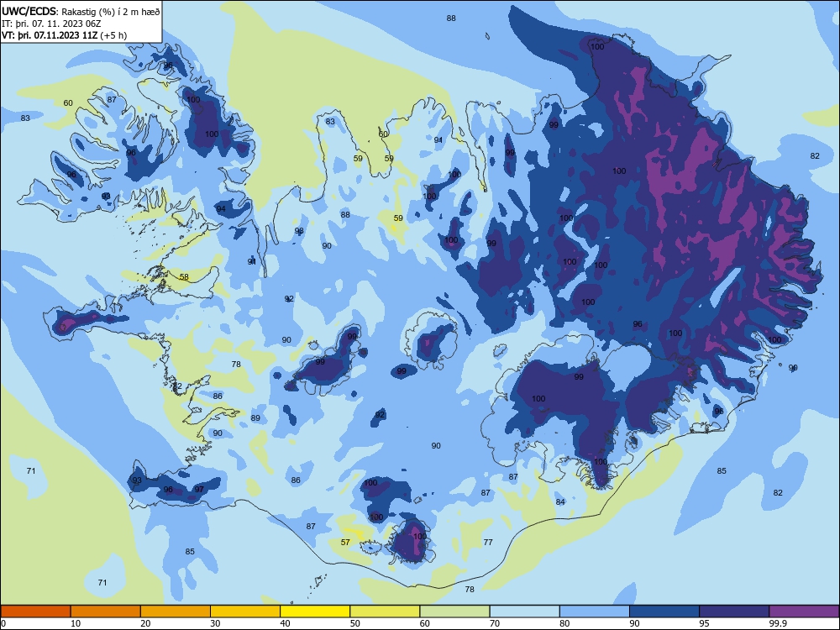Select the 80–90 medium blue legend swatch
This screenshot has height=630, width=840.
pos(595,612)
